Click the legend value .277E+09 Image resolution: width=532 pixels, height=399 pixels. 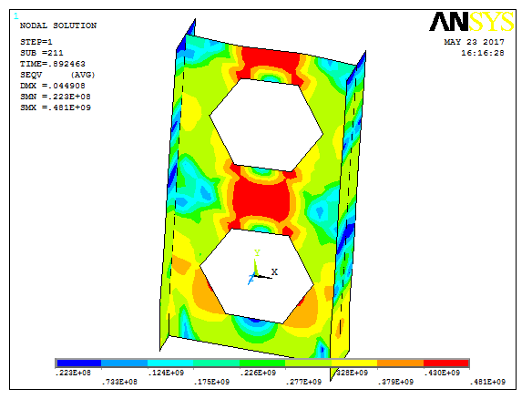pyautogui.click(x=303, y=382)
